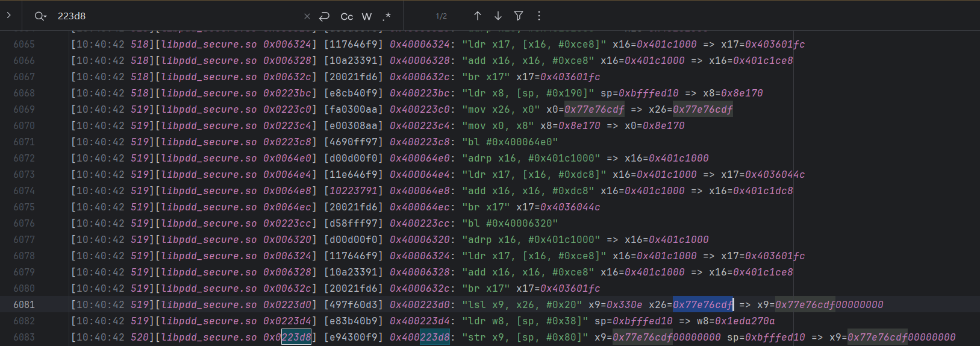Click the 1/2 match counter
The width and height of the screenshot is (980, 346).
(442, 16)
